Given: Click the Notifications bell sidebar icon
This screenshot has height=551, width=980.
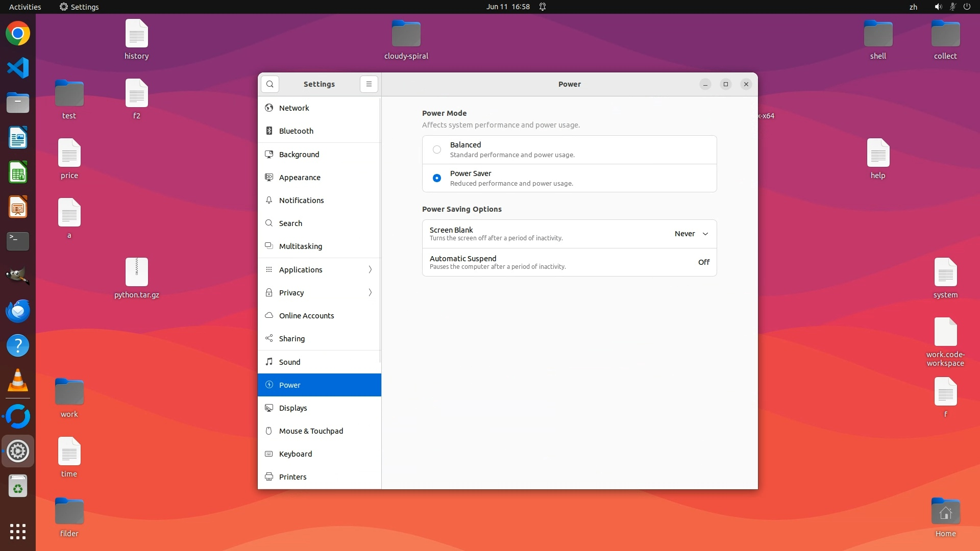Looking at the screenshot, I should coord(269,200).
